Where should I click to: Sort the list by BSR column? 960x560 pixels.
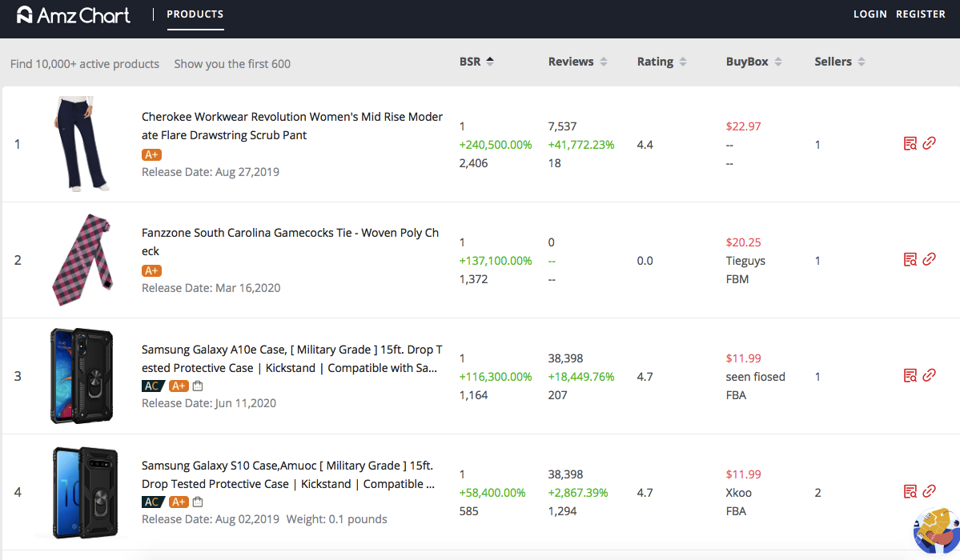coord(476,62)
